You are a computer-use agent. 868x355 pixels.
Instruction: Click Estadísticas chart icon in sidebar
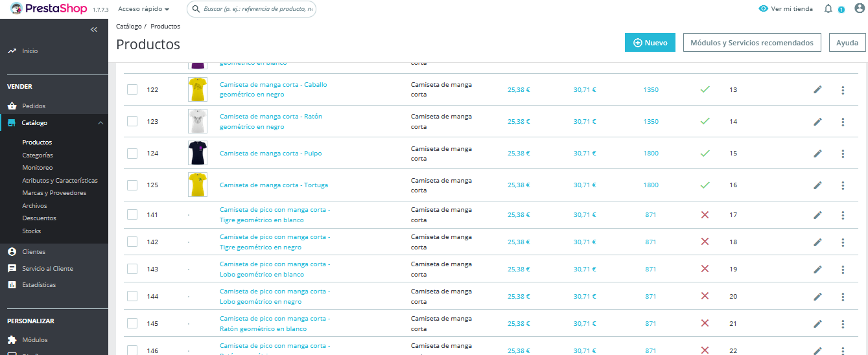pos(12,284)
